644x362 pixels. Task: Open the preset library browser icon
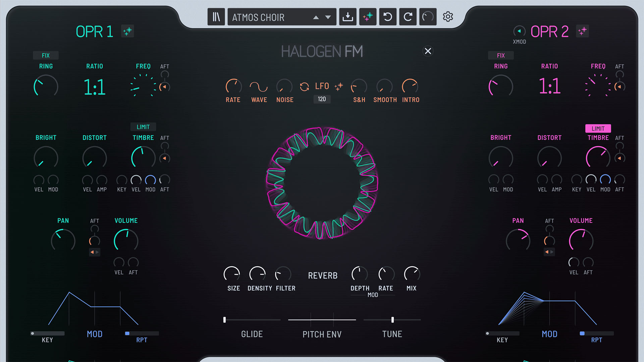click(x=216, y=17)
